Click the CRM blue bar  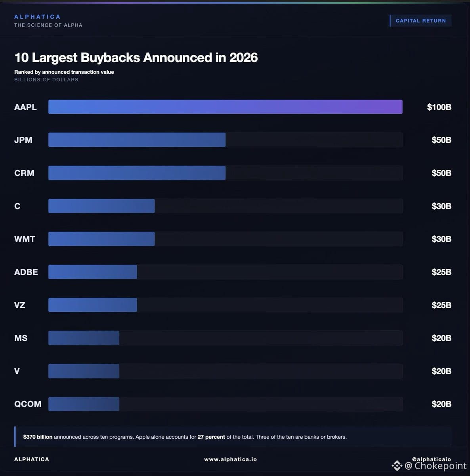pos(137,173)
